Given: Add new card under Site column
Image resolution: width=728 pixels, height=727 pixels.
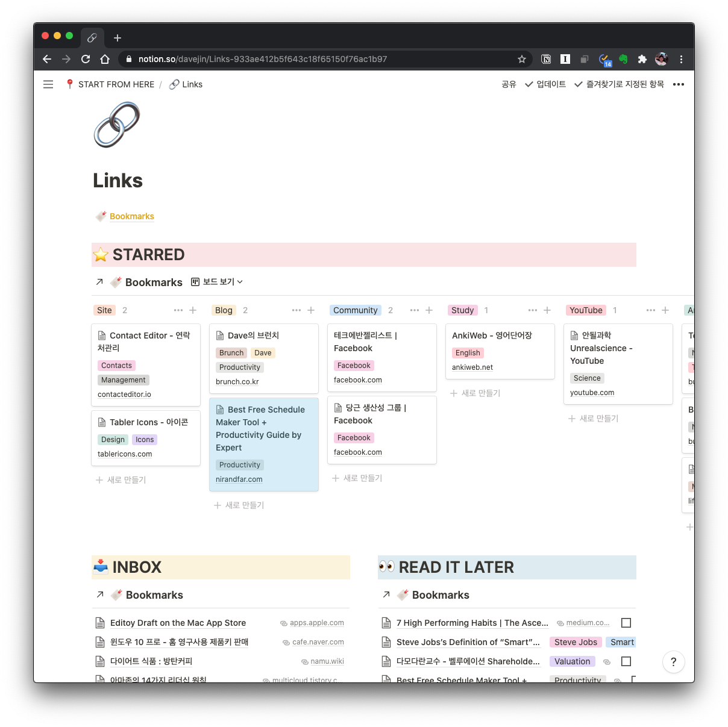Looking at the screenshot, I should 121,480.
